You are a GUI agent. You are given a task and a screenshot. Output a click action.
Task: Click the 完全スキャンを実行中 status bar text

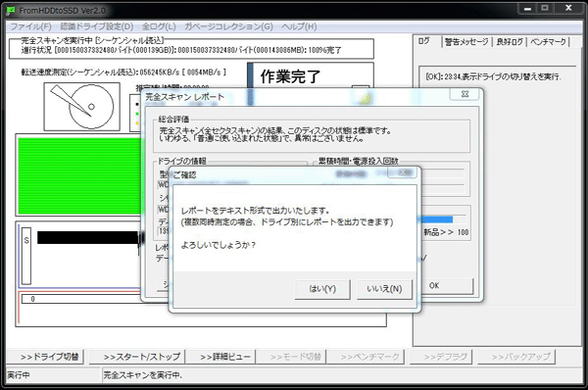(142, 375)
